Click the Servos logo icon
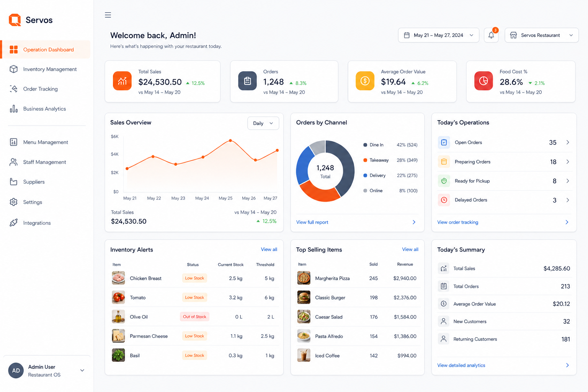The width and height of the screenshot is (588, 392). click(x=15, y=20)
